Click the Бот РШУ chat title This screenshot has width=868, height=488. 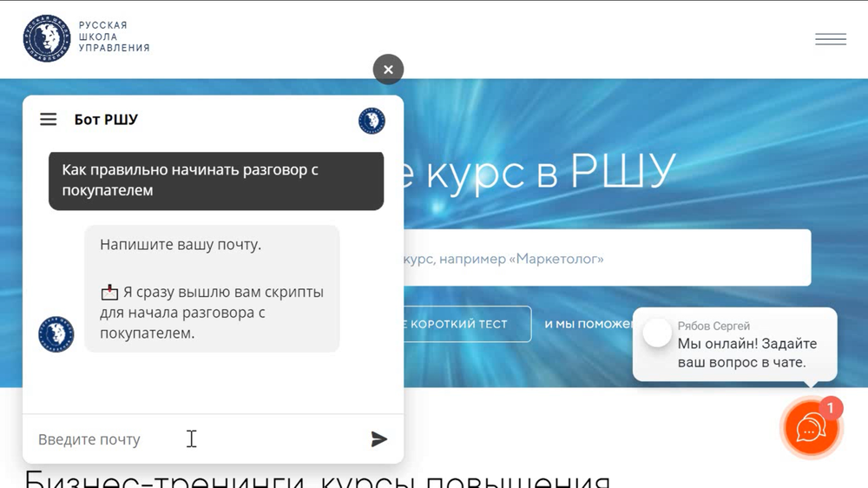[106, 120]
